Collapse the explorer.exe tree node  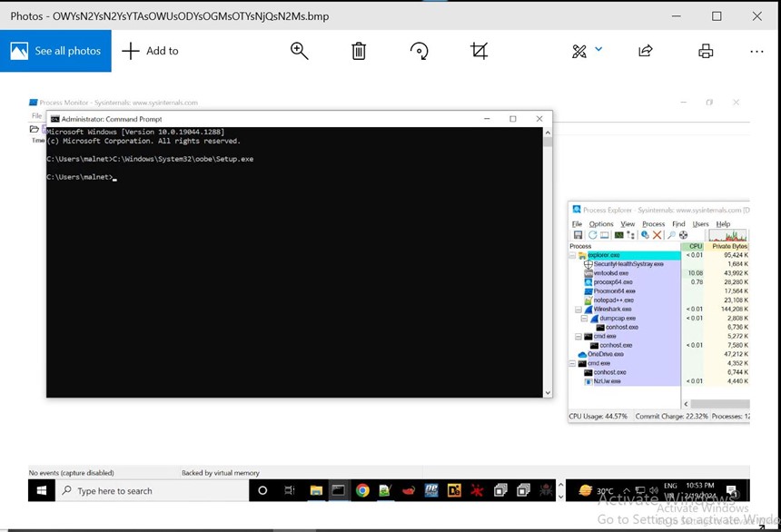coord(573,256)
